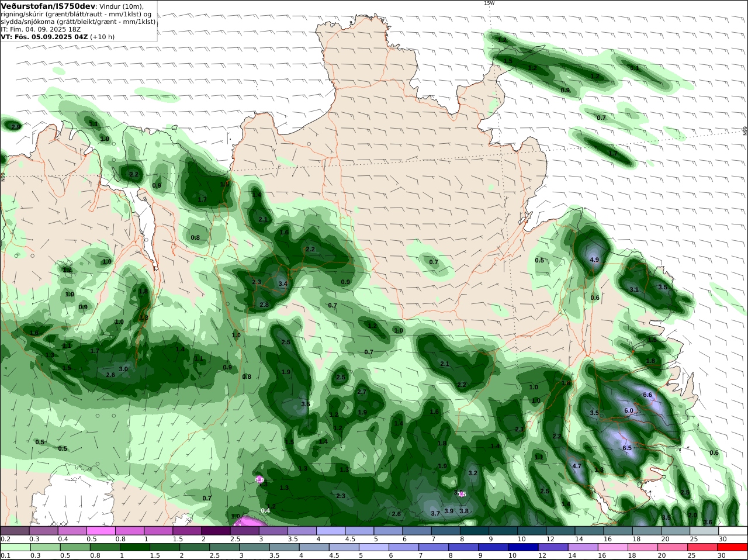This screenshot has height=560, width=748.
Task: Click the 4.9 precipitation value on the map
Action: (x=594, y=260)
